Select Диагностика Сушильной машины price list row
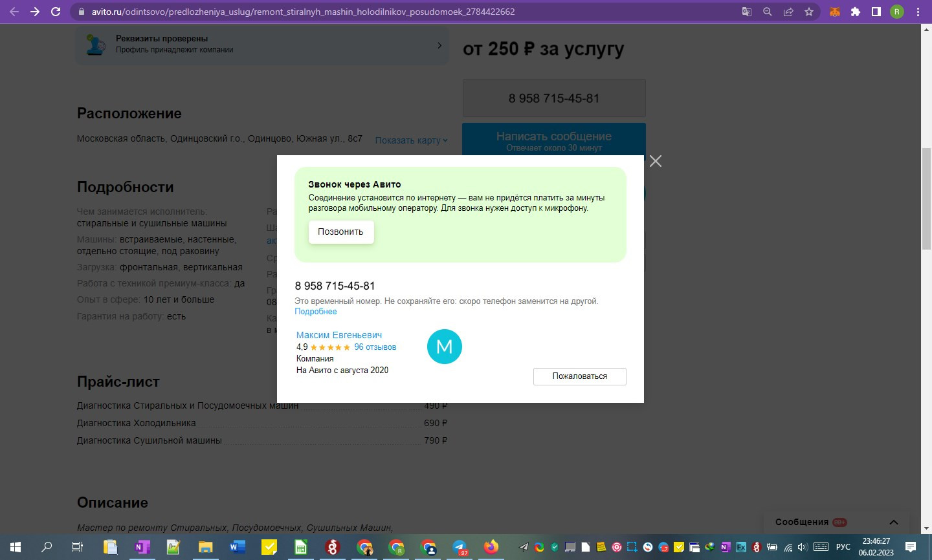The height and width of the screenshot is (560, 932). 262,440
